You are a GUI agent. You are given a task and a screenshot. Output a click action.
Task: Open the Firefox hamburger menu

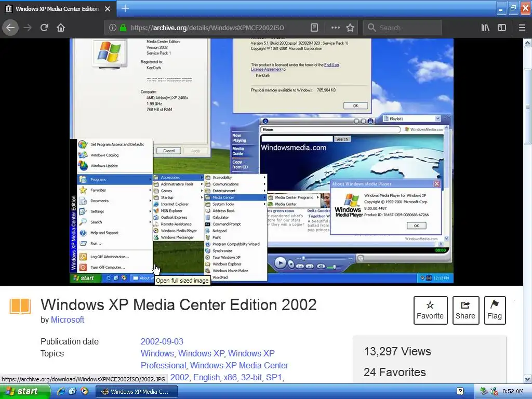[x=522, y=28]
